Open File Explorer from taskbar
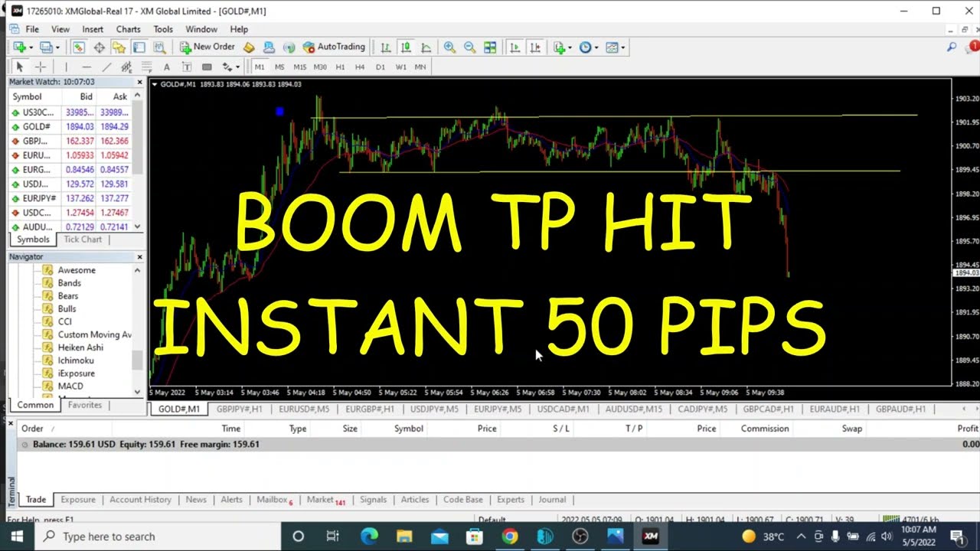The image size is (980, 551). [x=404, y=536]
